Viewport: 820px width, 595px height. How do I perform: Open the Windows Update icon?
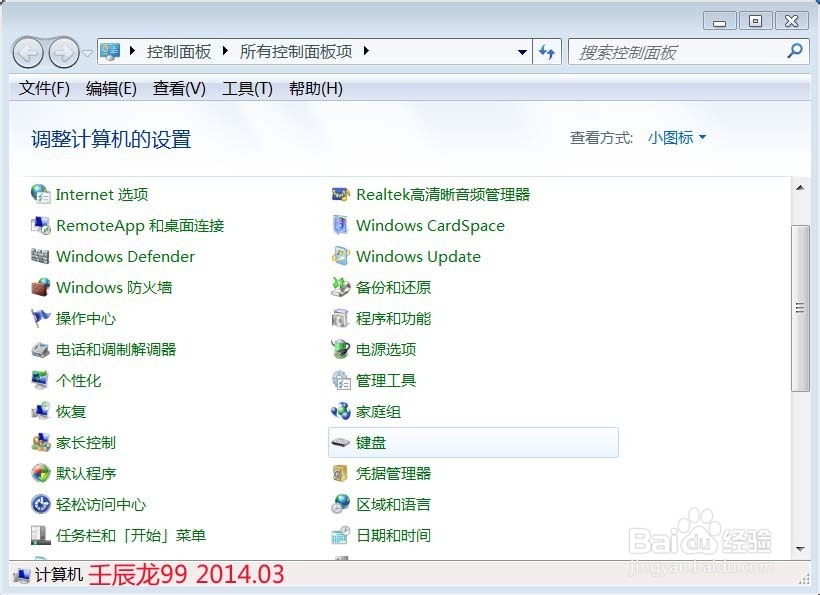340,256
